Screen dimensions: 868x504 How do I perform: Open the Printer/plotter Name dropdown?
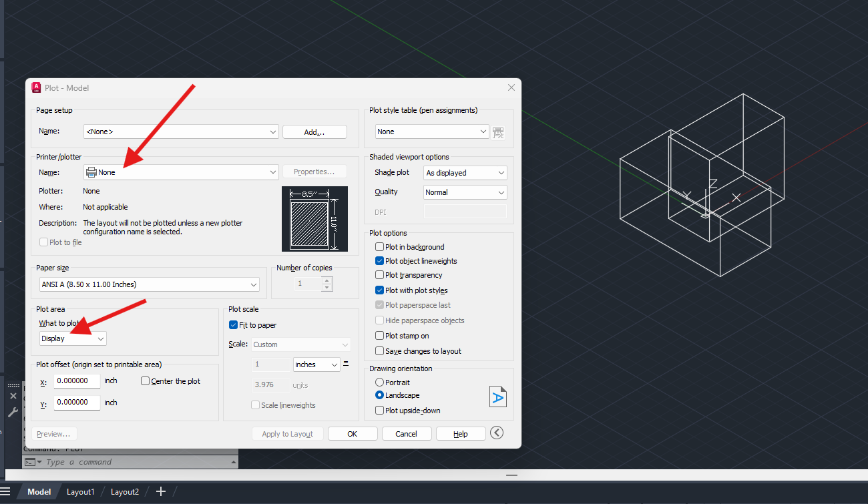(181, 172)
